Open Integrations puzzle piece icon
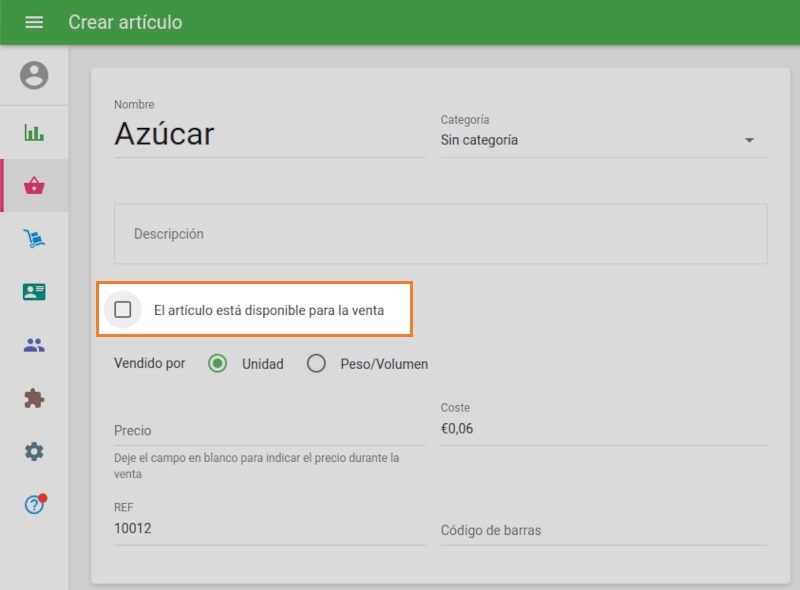 coord(34,398)
